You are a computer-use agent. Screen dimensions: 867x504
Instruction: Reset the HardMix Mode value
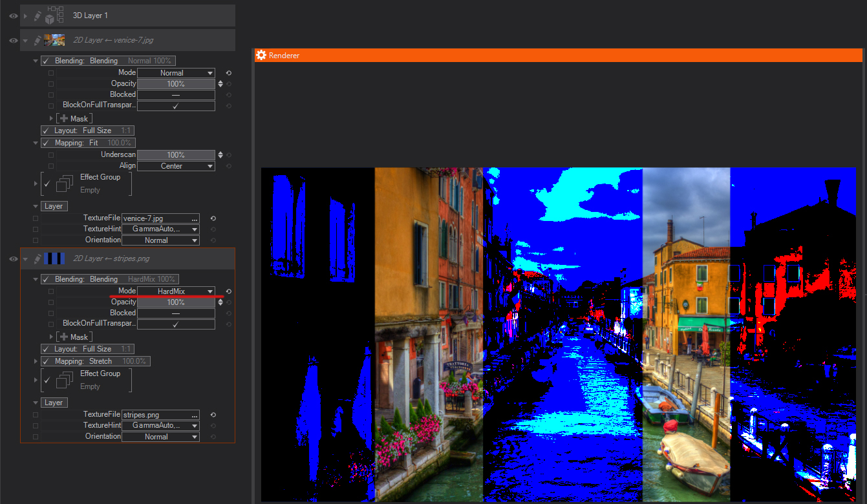pos(228,291)
